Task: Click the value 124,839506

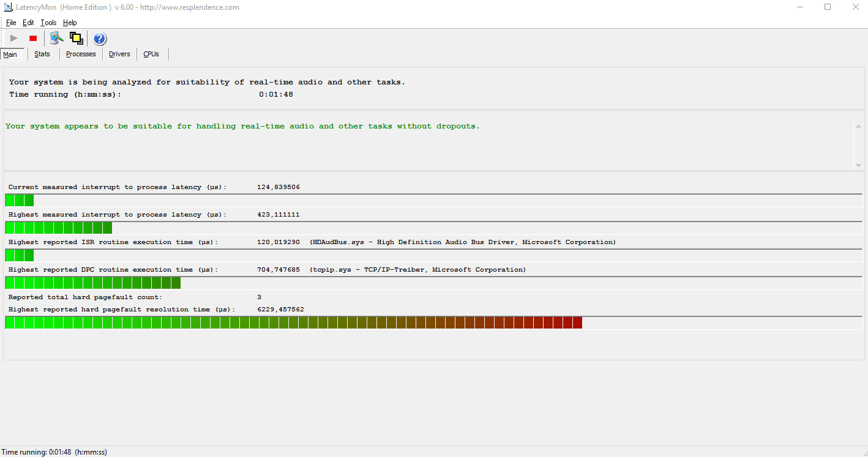Action: tap(279, 187)
